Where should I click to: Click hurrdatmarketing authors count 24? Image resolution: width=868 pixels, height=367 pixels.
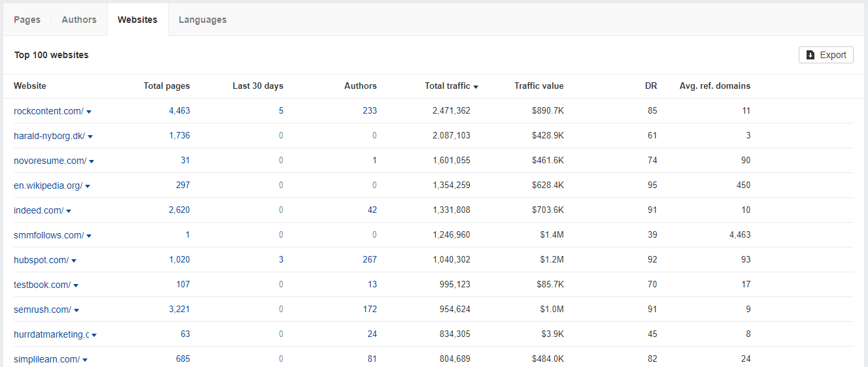(x=372, y=334)
